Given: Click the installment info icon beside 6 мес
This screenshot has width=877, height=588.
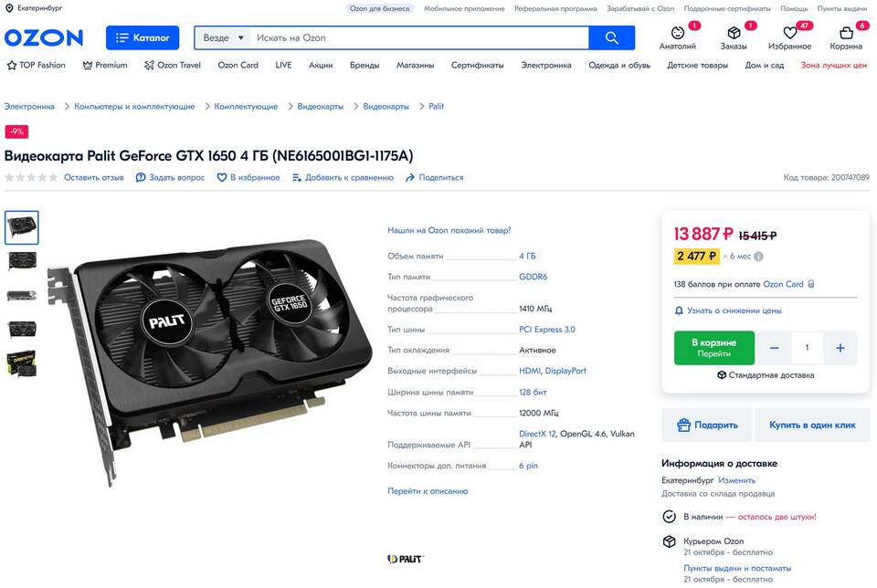Looking at the screenshot, I should 758,257.
